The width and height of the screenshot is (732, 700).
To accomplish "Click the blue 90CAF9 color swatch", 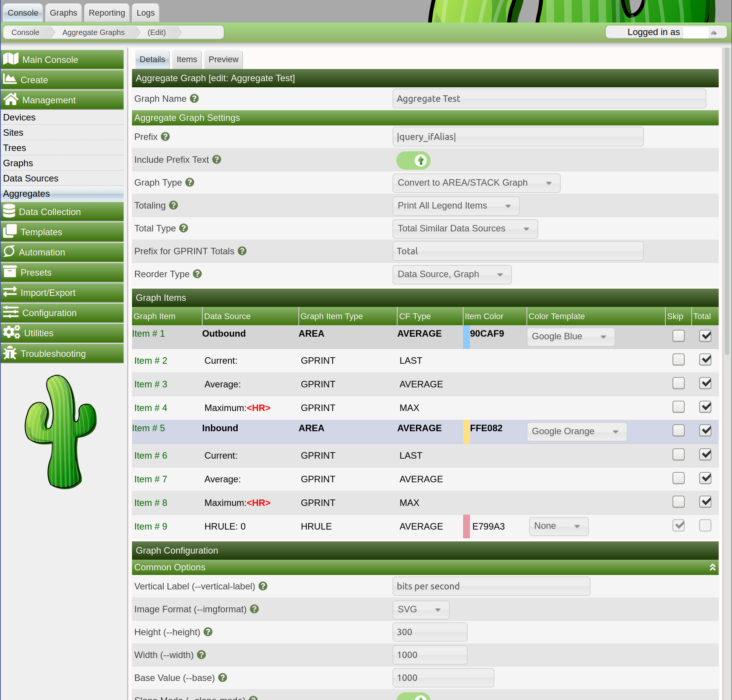I will (466, 337).
